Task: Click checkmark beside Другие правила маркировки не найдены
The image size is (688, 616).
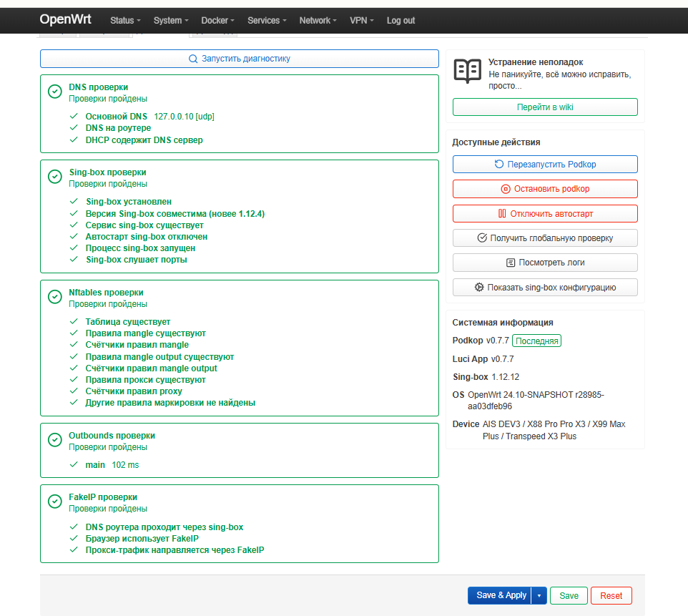Action: (x=74, y=403)
